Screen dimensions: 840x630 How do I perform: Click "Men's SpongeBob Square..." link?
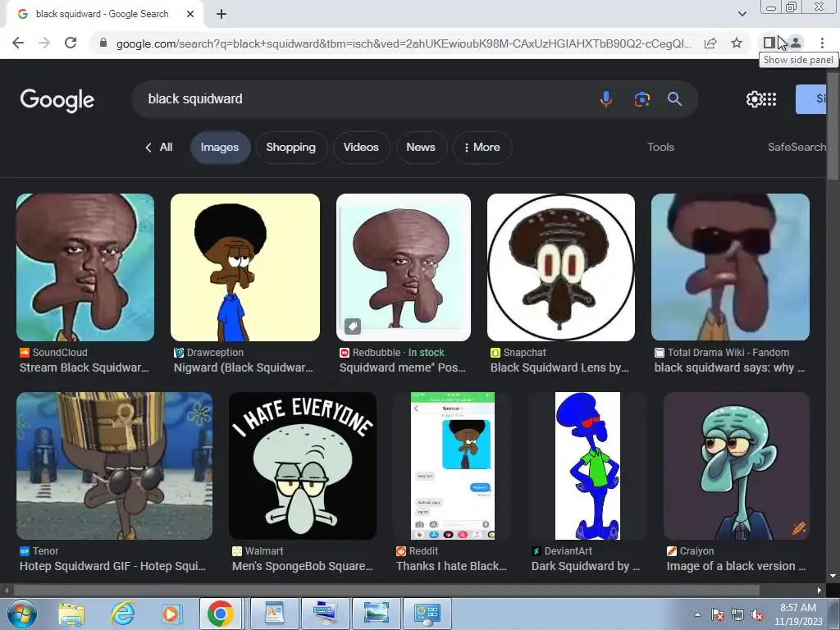click(x=302, y=566)
